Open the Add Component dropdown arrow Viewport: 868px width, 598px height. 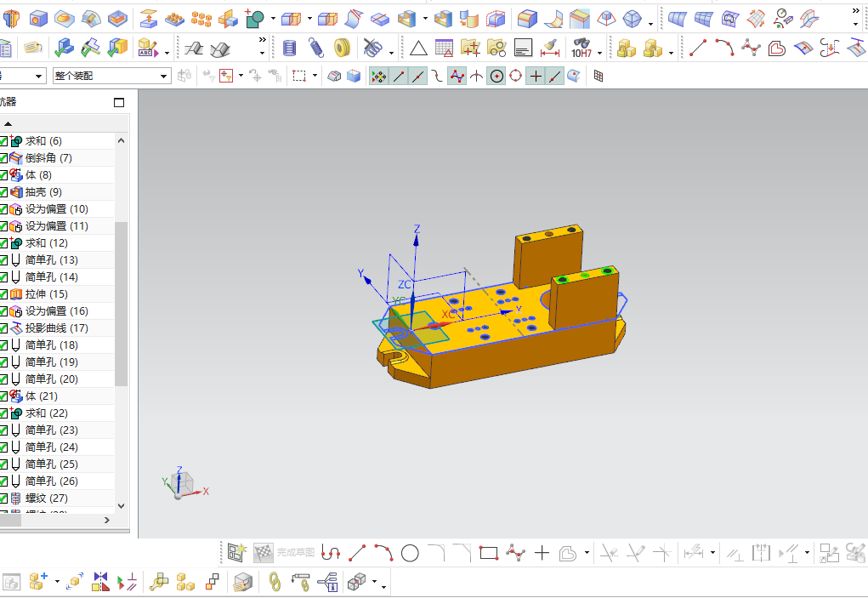(x=57, y=582)
